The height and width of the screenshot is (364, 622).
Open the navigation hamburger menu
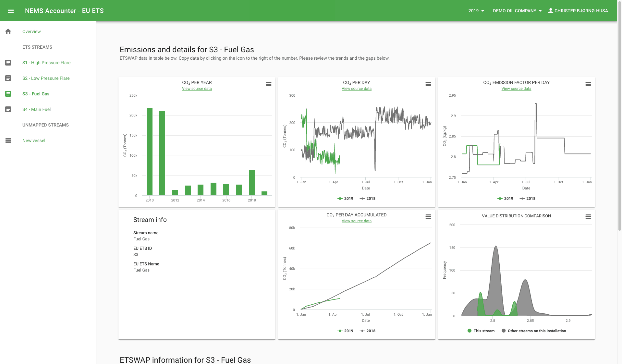click(x=11, y=10)
